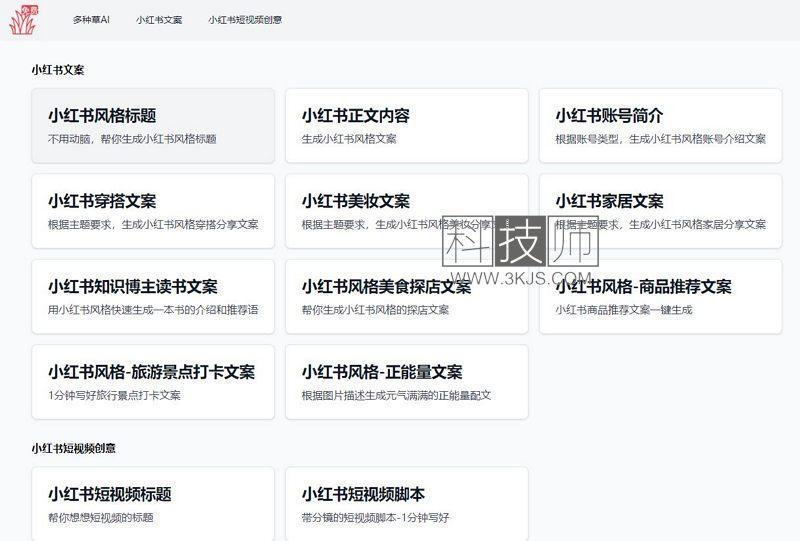Open the 小红书美妆文案 card
This screenshot has height=541, width=800.
pos(407,211)
